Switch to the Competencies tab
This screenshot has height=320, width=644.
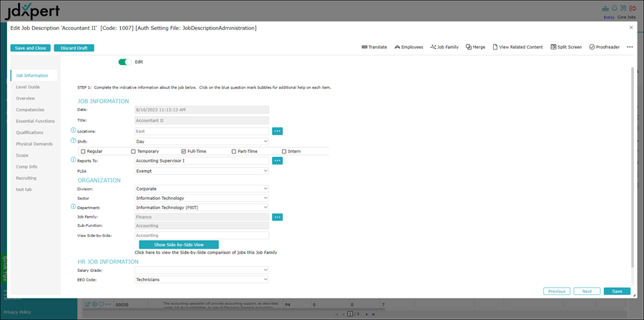[x=30, y=110]
